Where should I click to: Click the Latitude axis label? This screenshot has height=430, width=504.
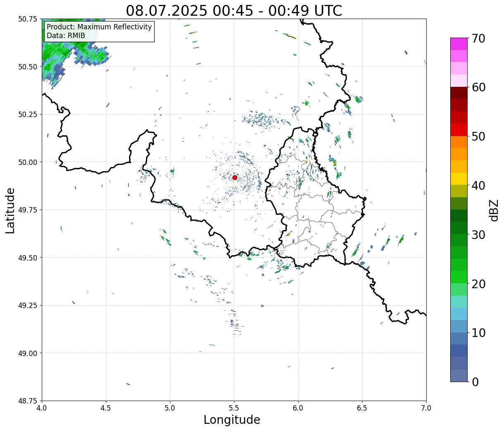coord(10,210)
